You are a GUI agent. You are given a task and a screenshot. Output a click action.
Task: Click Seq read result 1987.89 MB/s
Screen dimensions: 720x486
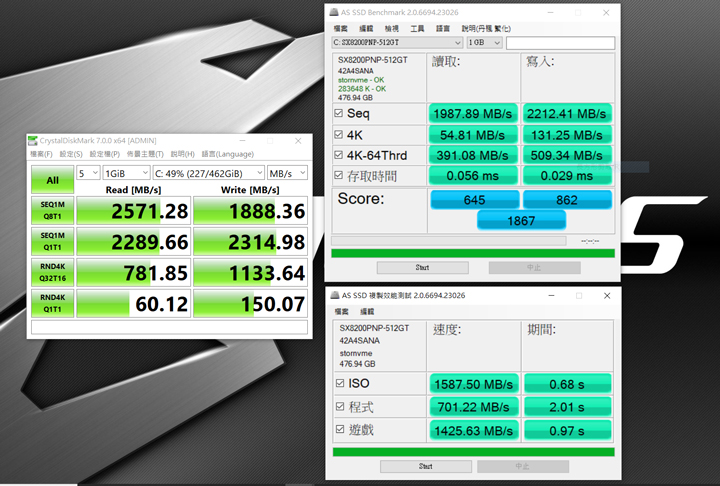click(473, 113)
